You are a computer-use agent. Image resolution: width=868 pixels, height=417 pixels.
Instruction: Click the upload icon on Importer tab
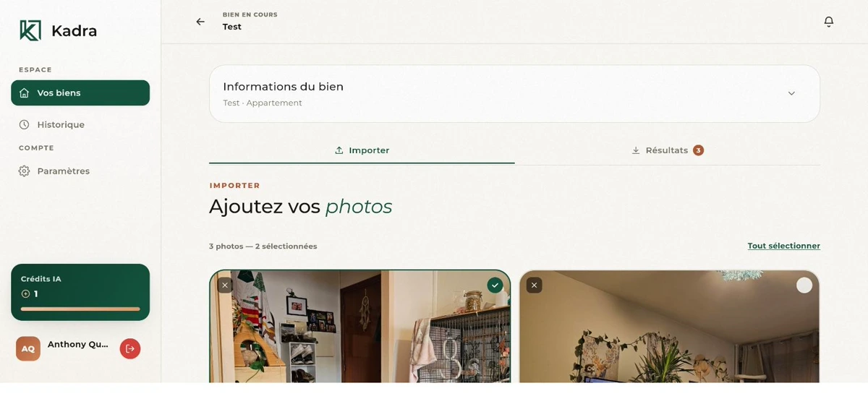(x=339, y=150)
